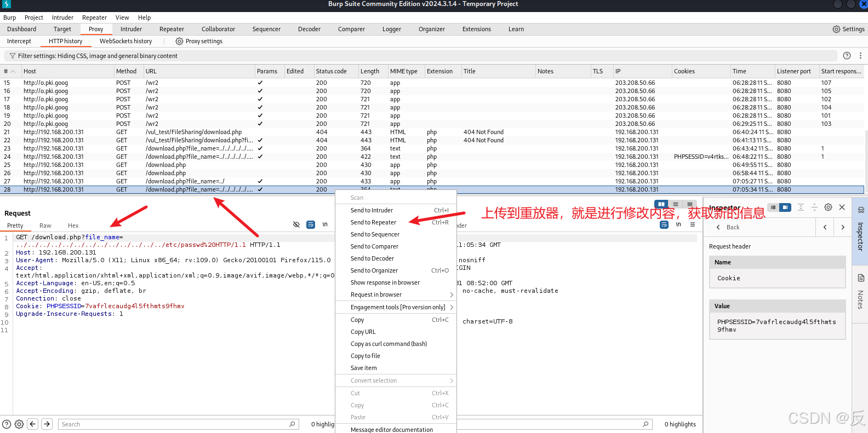
Task: Select Copy as curl command (bash)
Action: pyautogui.click(x=396, y=344)
